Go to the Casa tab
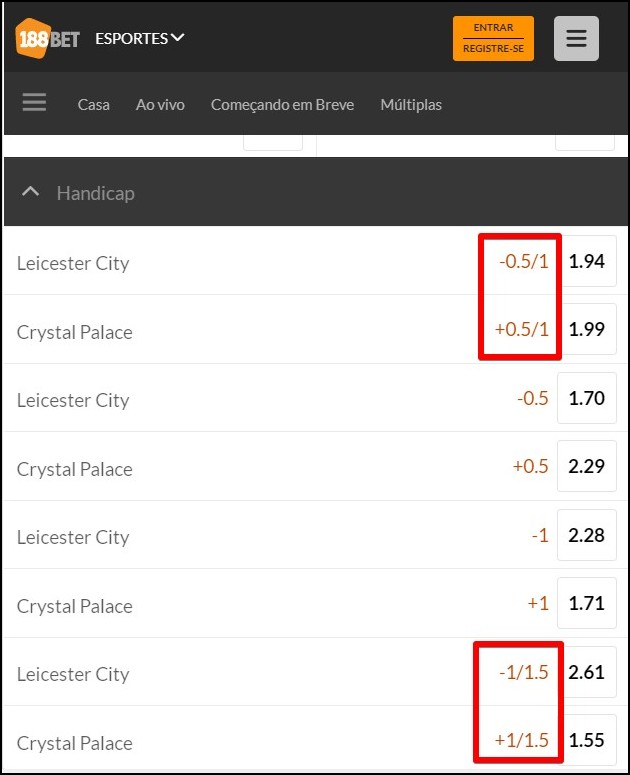The width and height of the screenshot is (630, 775). [93, 105]
